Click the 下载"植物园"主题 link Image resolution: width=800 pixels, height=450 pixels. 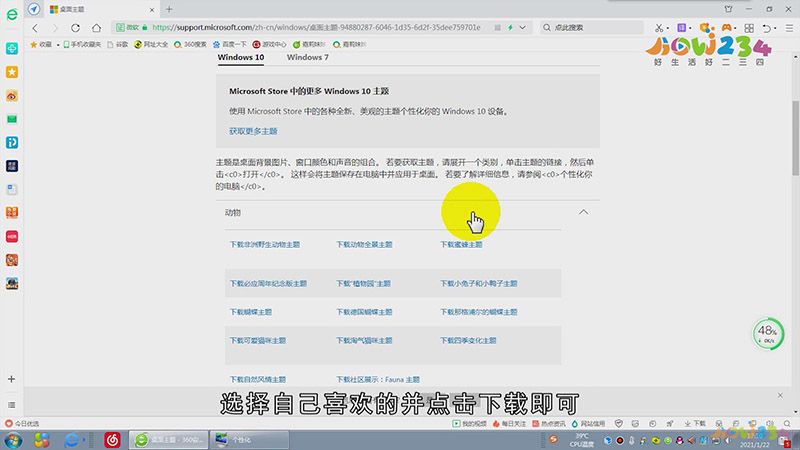click(363, 283)
